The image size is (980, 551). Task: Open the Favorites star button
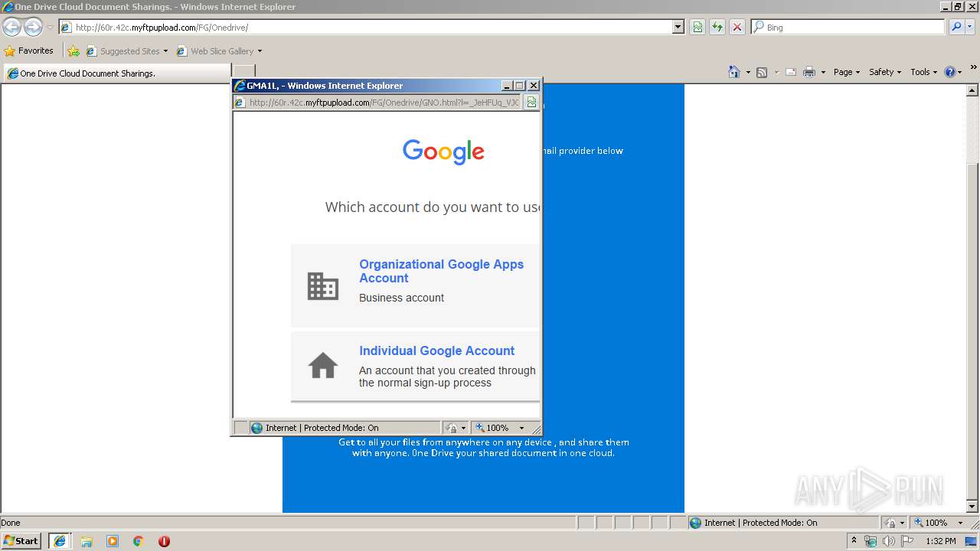pos(29,51)
